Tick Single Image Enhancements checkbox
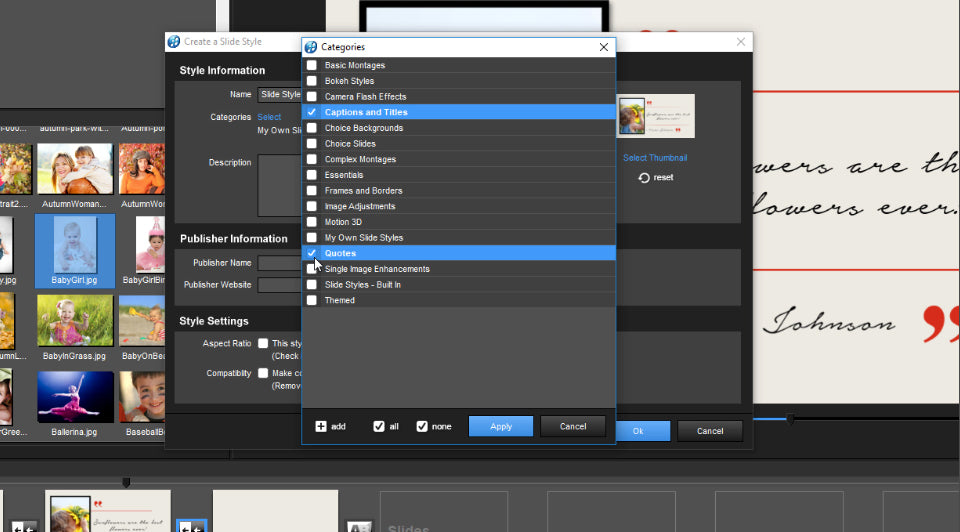Viewport: 960px width, 532px height. coord(312,269)
